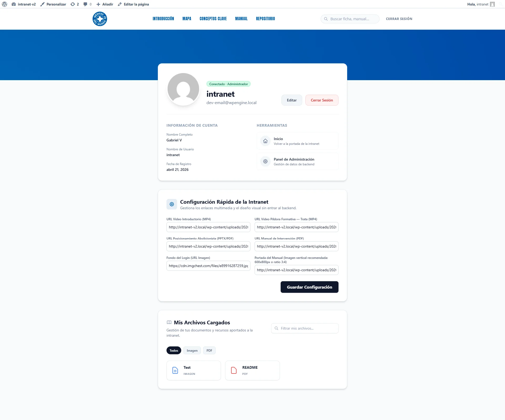505x420 pixels.
Task: Click the pencil icon beside Editar la página
Action: (120, 4)
